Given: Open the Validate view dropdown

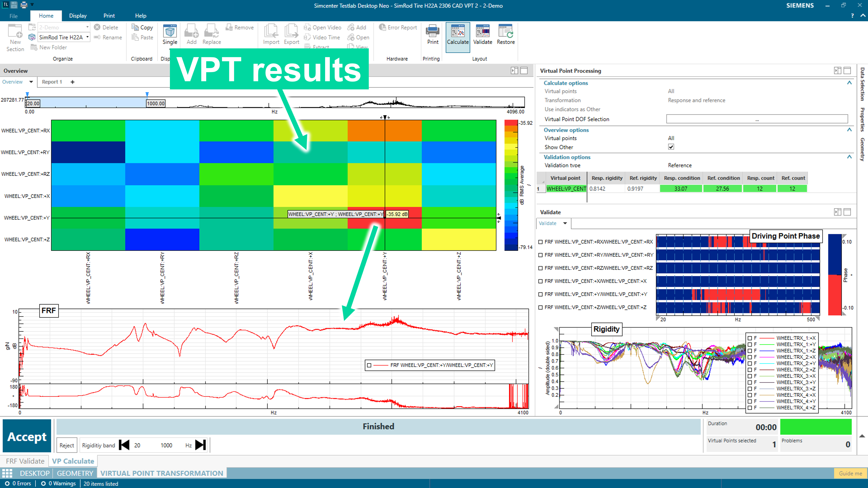Looking at the screenshot, I should coord(565,223).
